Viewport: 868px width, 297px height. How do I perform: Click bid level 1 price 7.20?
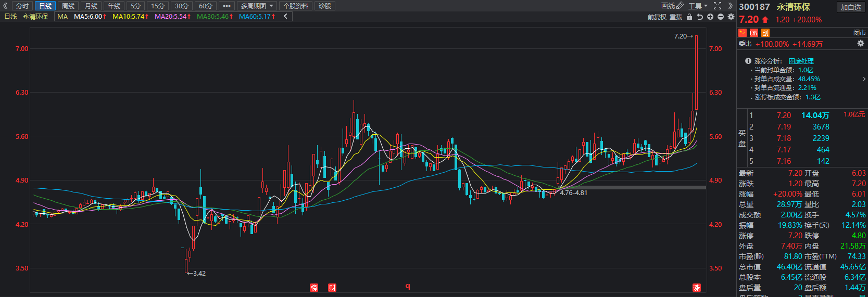click(784, 115)
